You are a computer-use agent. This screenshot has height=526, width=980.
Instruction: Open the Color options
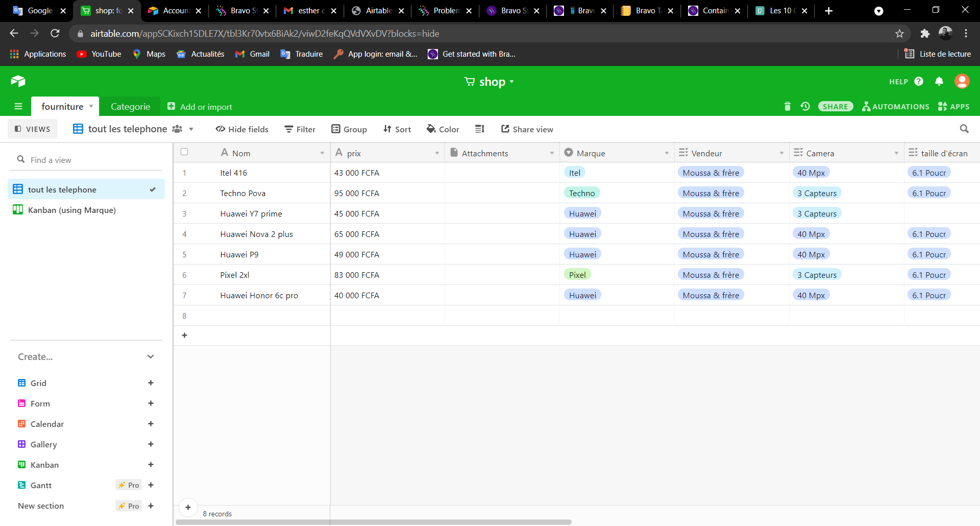tap(443, 129)
